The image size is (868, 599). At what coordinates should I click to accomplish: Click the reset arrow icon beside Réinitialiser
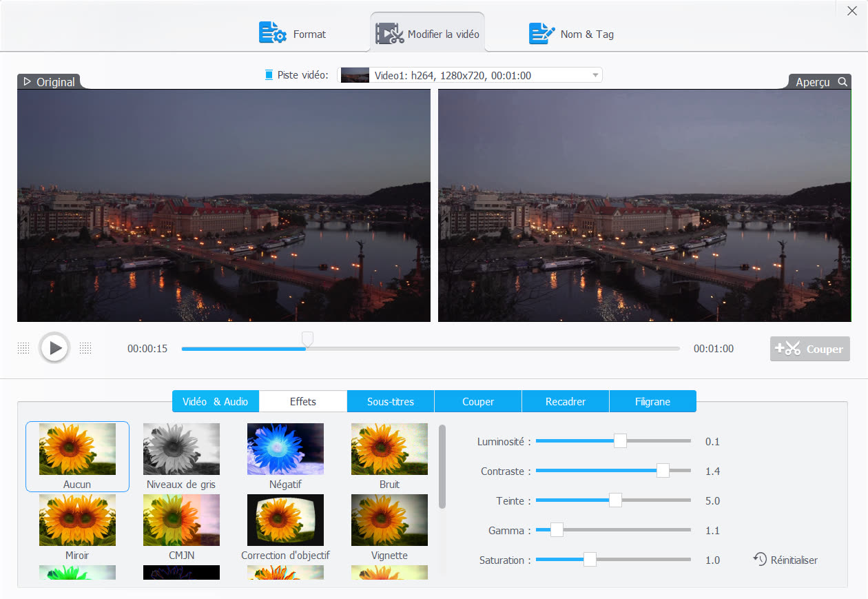760,559
